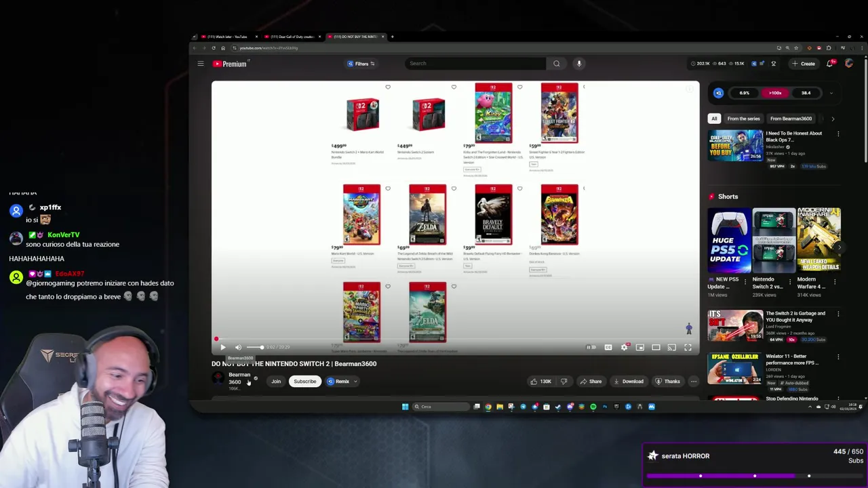
Task: Open the Modern Warfare short thumbnail
Action: click(818, 240)
